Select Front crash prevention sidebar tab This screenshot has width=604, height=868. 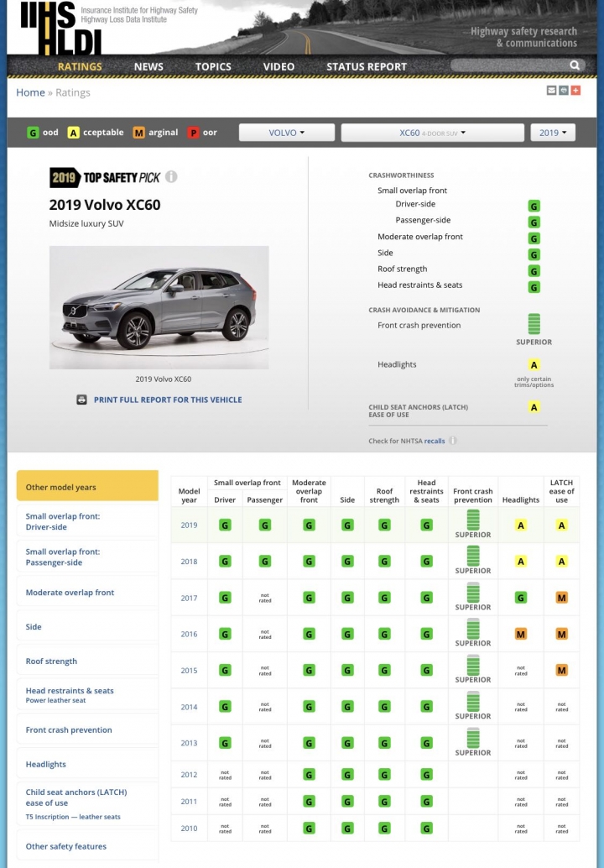click(87, 729)
